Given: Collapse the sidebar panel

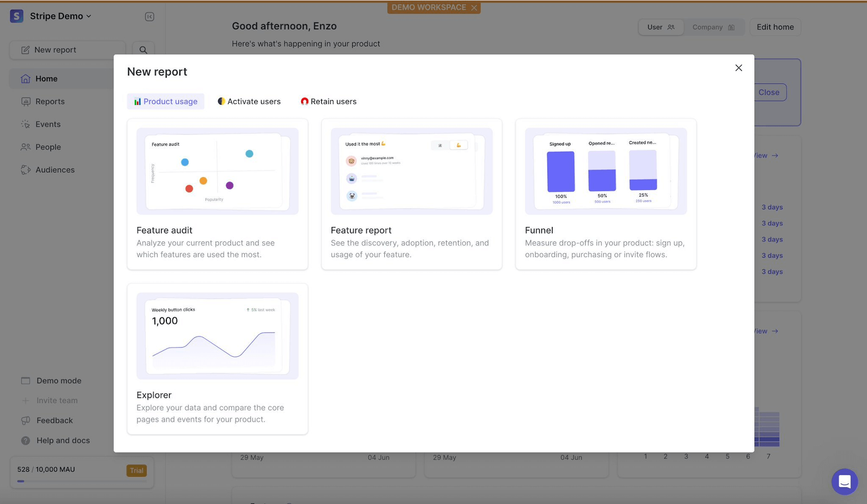Looking at the screenshot, I should pos(148,16).
